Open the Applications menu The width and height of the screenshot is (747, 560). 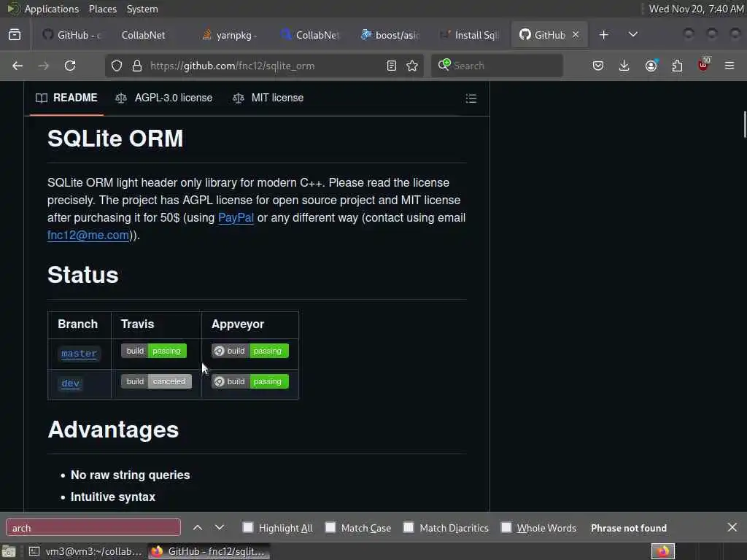52,9
